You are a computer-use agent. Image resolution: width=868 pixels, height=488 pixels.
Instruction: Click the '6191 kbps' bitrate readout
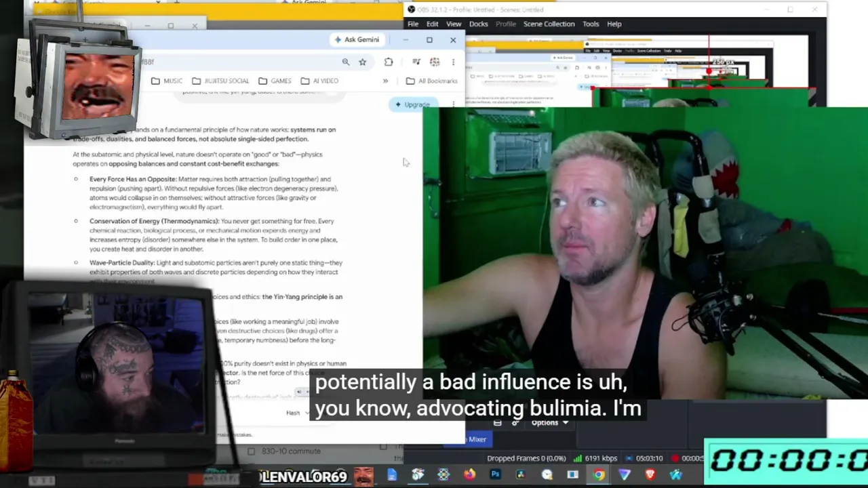point(600,458)
